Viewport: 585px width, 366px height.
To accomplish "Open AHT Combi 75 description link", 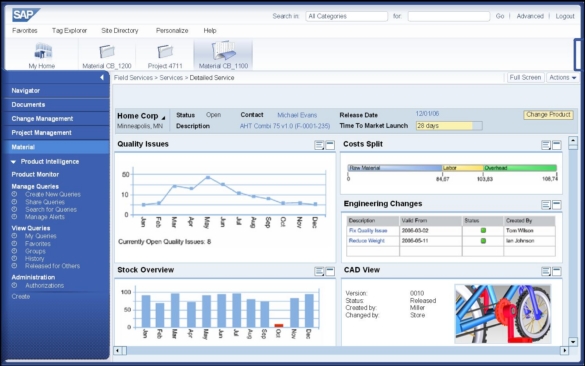I will 285,126.
